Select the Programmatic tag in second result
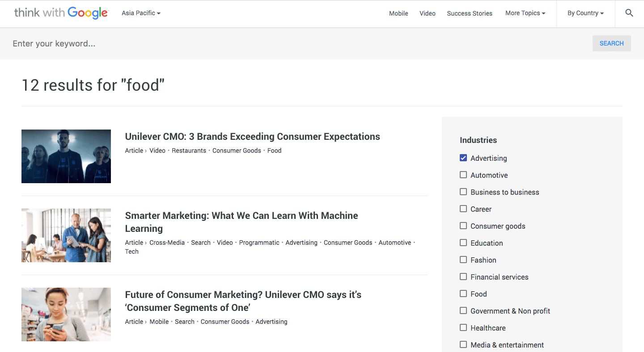 [x=259, y=243]
